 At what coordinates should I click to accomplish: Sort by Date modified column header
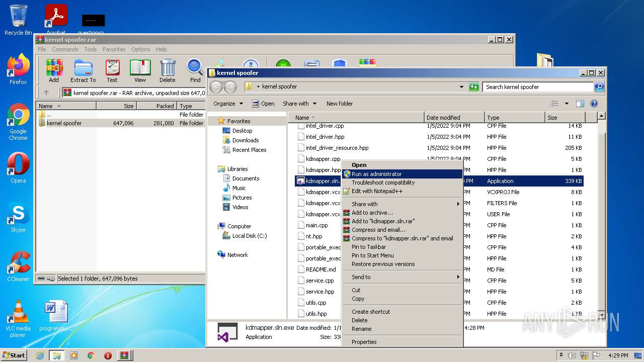[454, 118]
